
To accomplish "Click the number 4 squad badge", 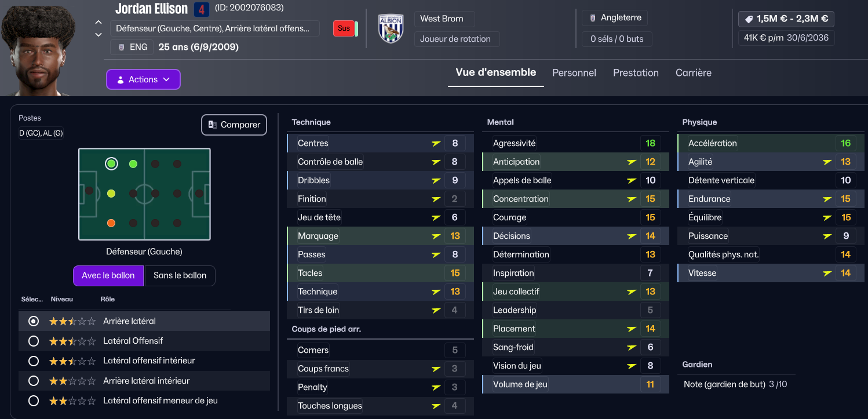I will [201, 9].
